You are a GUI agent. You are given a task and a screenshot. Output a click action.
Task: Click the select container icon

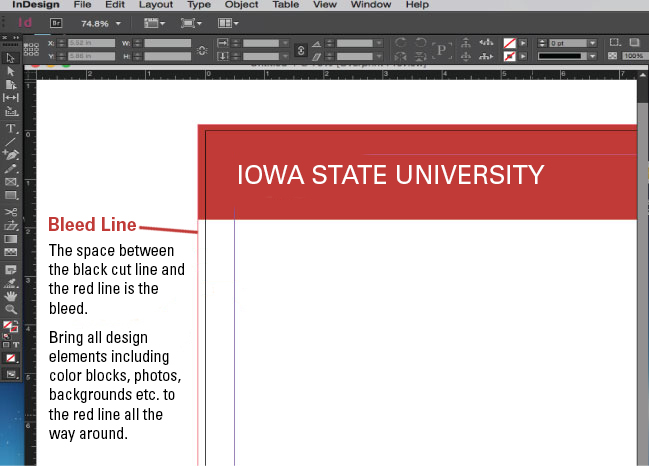[466, 43]
